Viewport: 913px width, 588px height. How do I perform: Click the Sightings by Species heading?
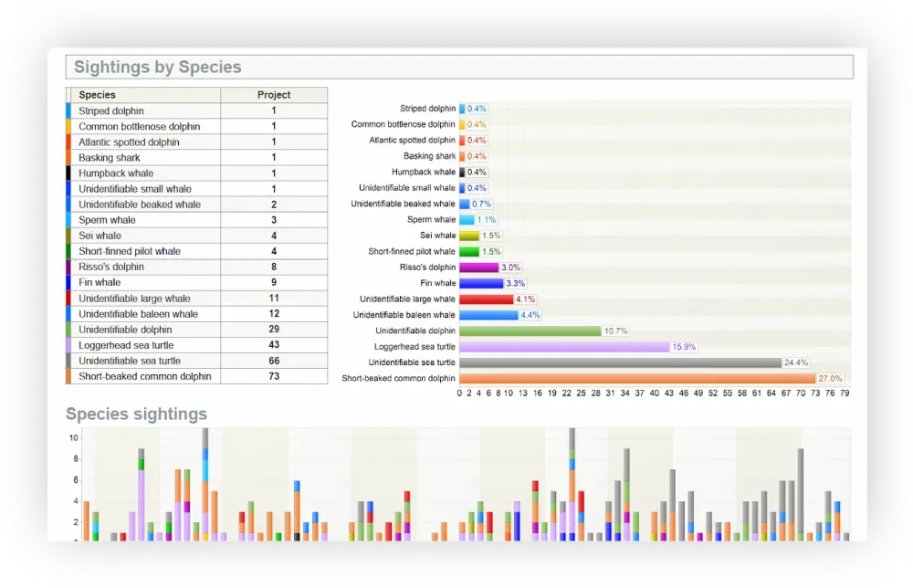[157, 67]
